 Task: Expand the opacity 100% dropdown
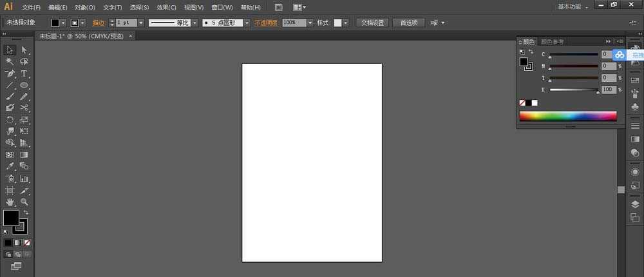coord(310,23)
